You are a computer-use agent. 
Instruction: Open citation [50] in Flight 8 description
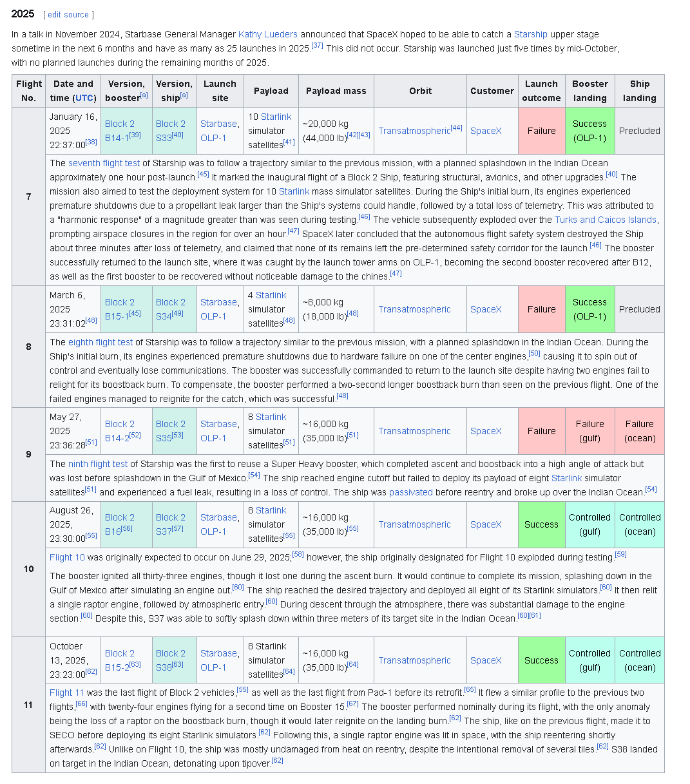534,354
